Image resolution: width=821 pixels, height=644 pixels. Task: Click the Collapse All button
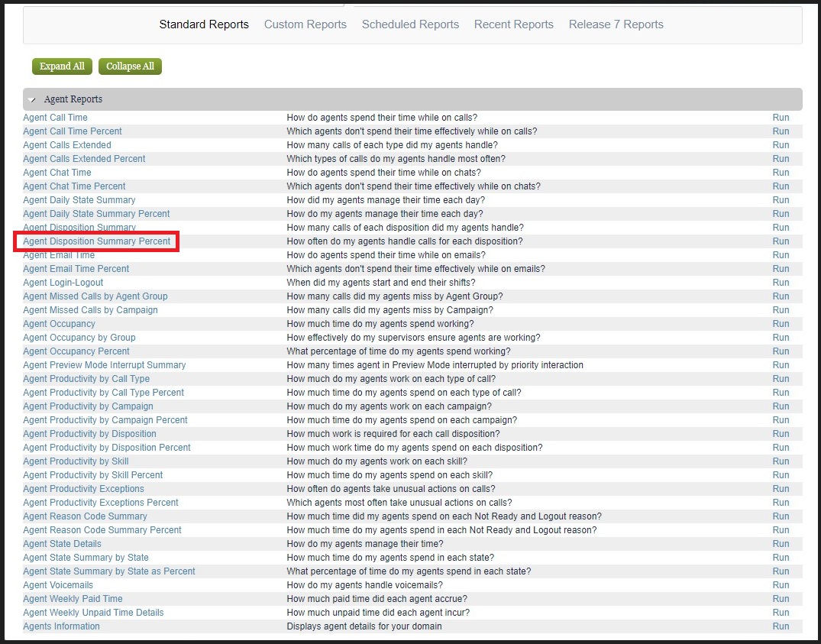(x=130, y=66)
